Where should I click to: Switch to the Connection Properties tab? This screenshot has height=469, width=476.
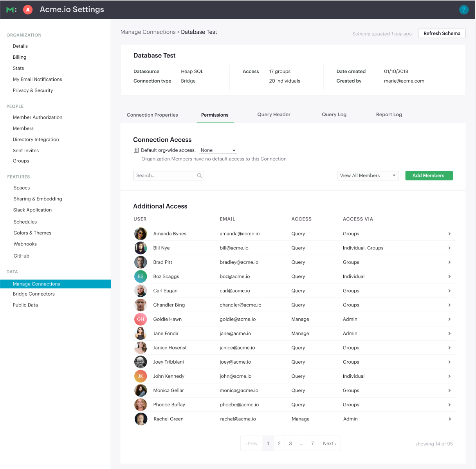[x=152, y=115]
